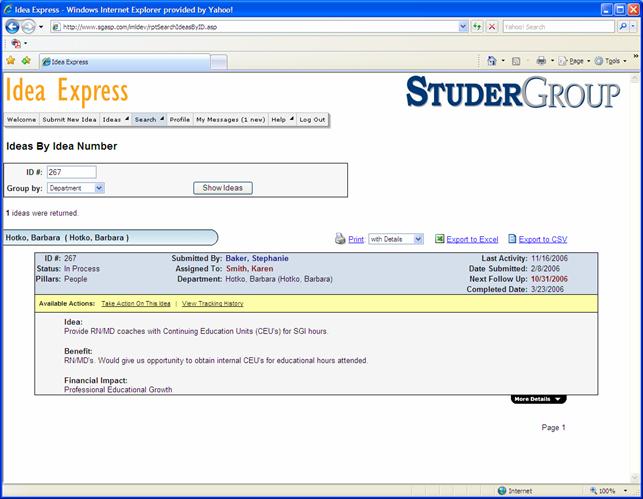Expand the More Details section
The image size is (643, 499).
pos(538,399)
